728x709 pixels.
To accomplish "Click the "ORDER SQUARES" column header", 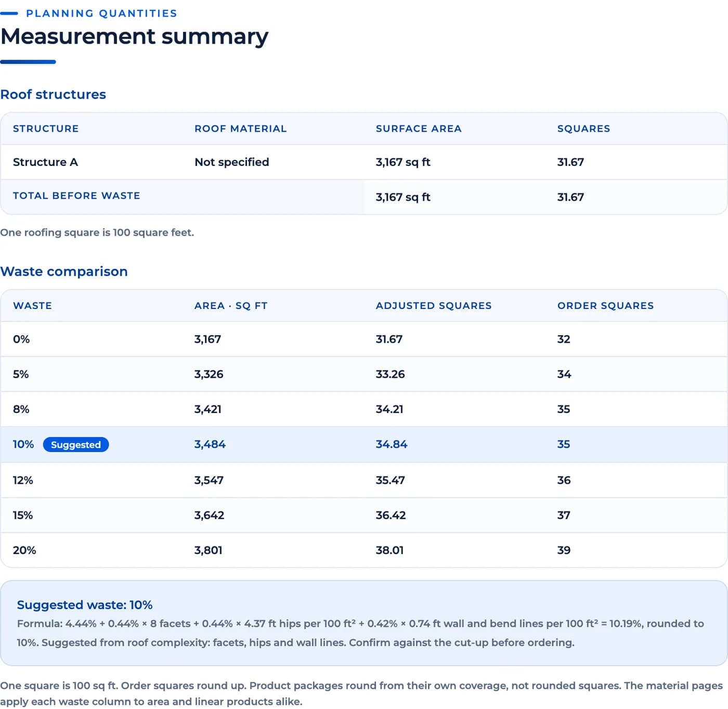I will tap(605, 306).
